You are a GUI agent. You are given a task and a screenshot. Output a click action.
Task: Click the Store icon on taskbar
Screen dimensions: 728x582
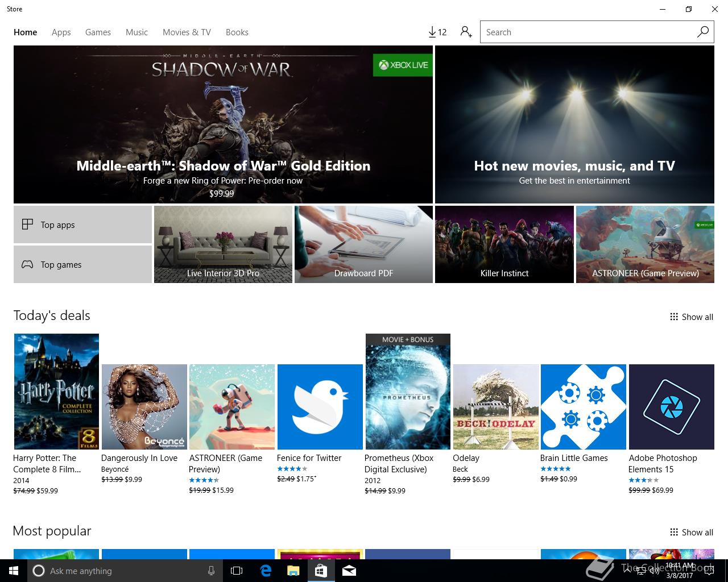[x=321, y=571]
